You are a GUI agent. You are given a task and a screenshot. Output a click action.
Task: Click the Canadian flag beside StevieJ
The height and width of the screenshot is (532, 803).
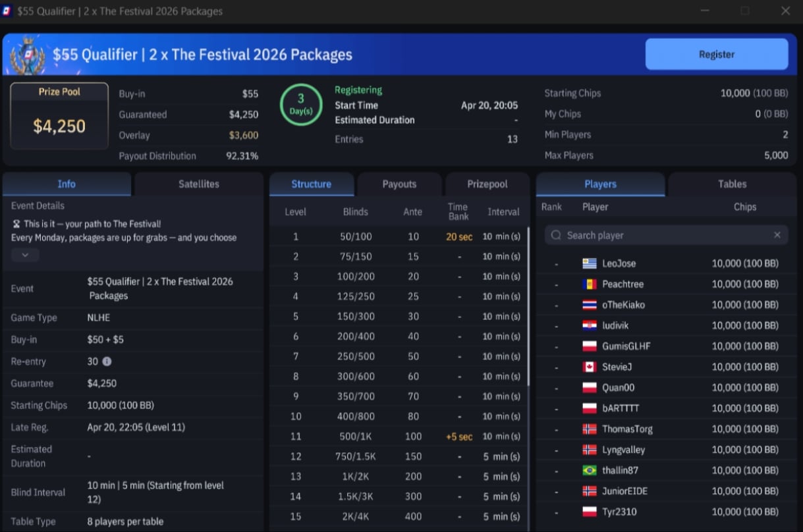tap(589, 367)
